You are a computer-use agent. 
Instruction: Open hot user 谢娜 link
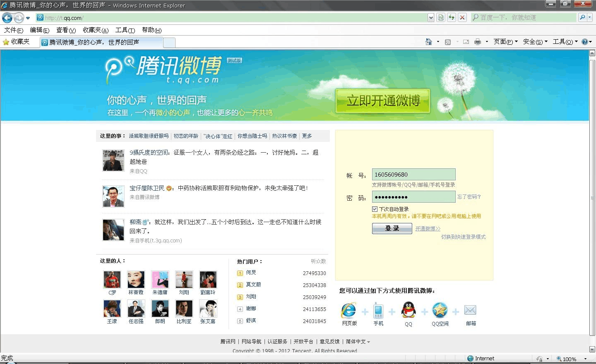[x=251, y=309]
